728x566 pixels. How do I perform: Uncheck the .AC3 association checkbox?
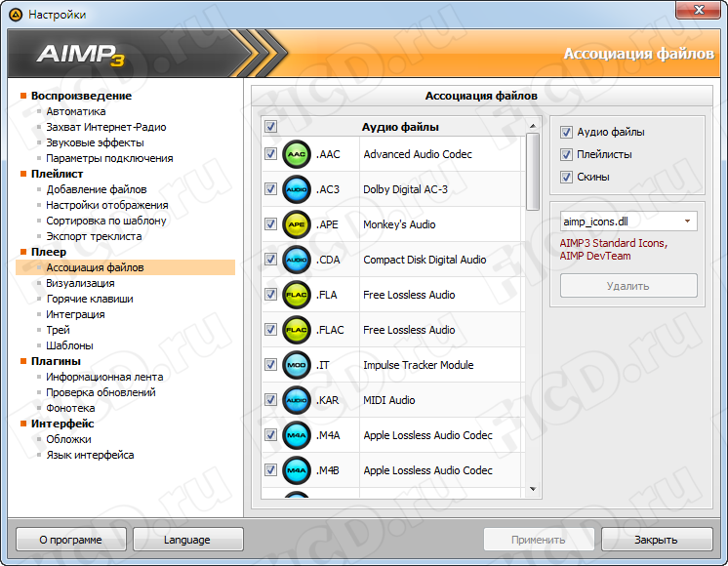(x=270, y=189)
